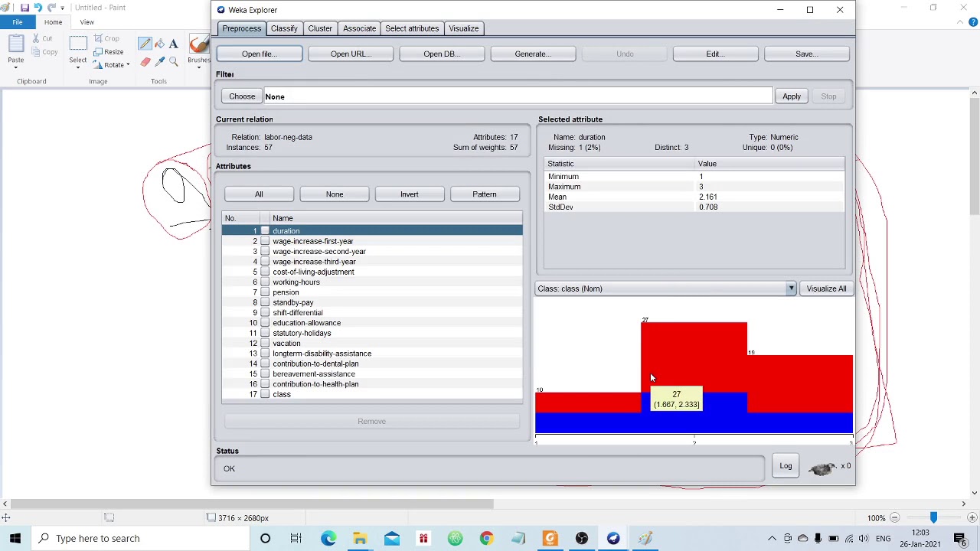Screen dimensions: 980x551
Task: Click the Invert attributes button
Action: click(409, 194)
